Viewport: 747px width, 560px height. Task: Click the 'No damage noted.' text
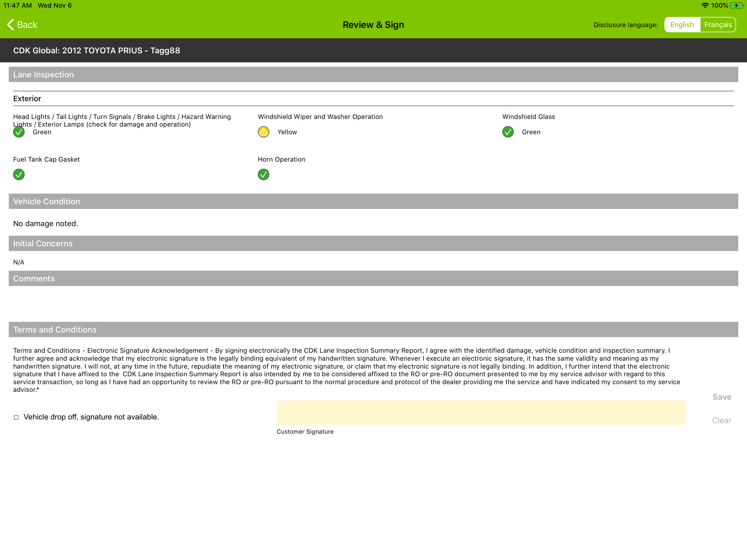click(x=46, y=224)
